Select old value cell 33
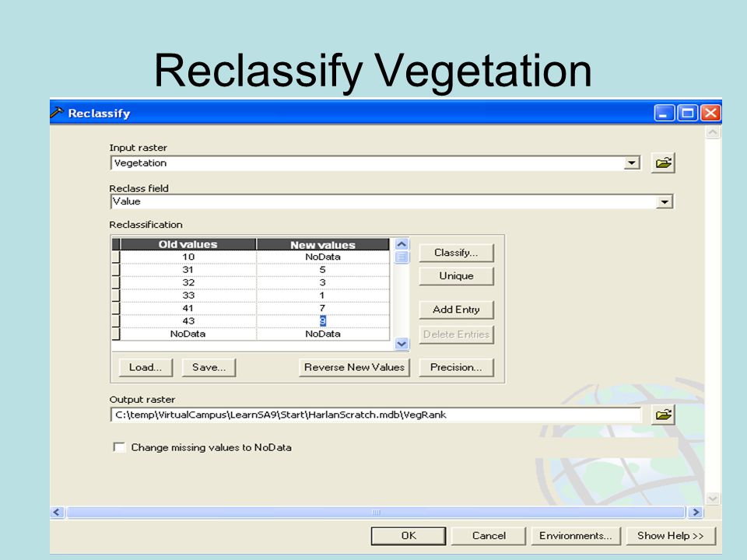The image size is (747, 560). coord(188,296)
